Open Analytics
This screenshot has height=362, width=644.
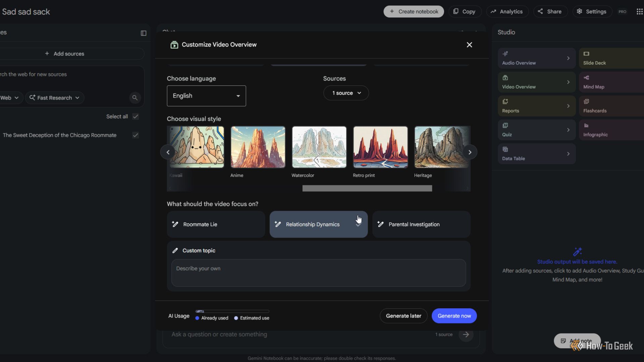pyautogui.click(x=507, y=11)
